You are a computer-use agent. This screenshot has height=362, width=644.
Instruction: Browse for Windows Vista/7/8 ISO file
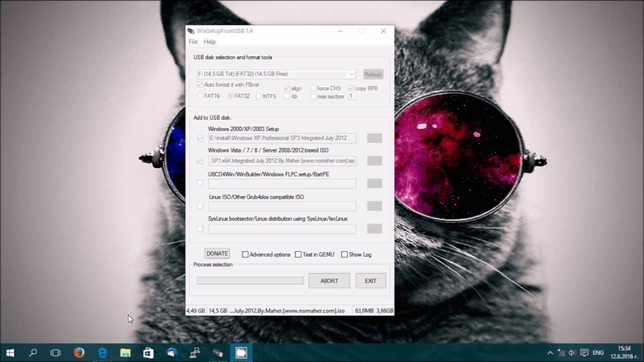[374, 161]
